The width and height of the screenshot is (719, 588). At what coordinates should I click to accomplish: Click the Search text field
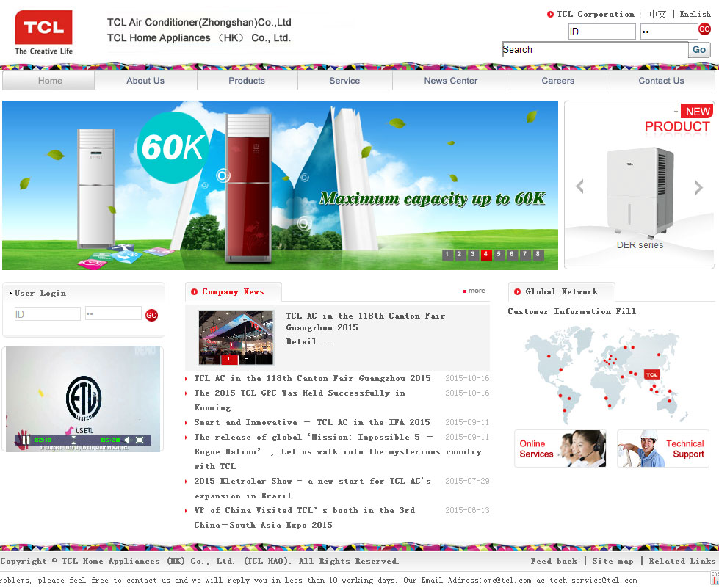[x=594, y=50]
